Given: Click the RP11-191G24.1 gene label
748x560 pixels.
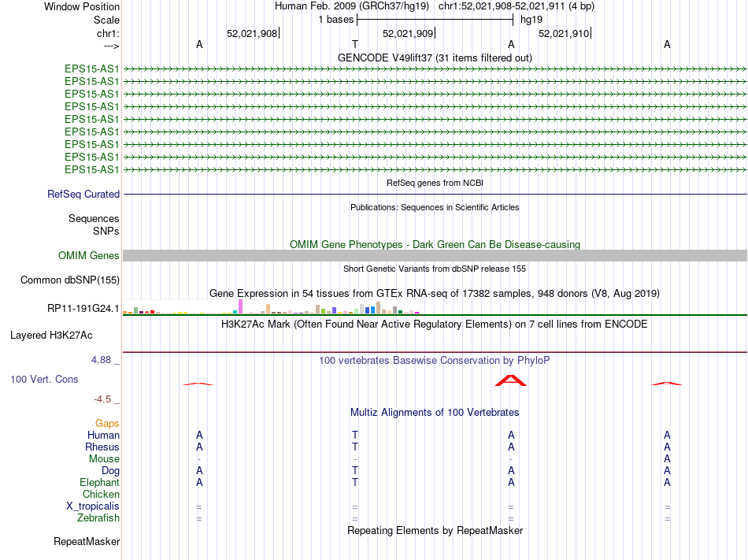Looking at the screenshot, I should pyautogui.click(x=83, y=309).
